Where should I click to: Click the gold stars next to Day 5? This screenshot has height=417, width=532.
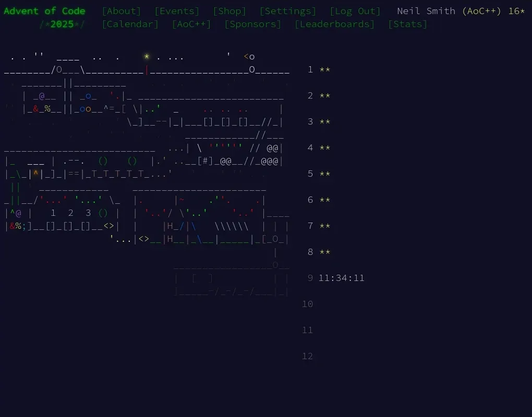[x=324, y=174]
